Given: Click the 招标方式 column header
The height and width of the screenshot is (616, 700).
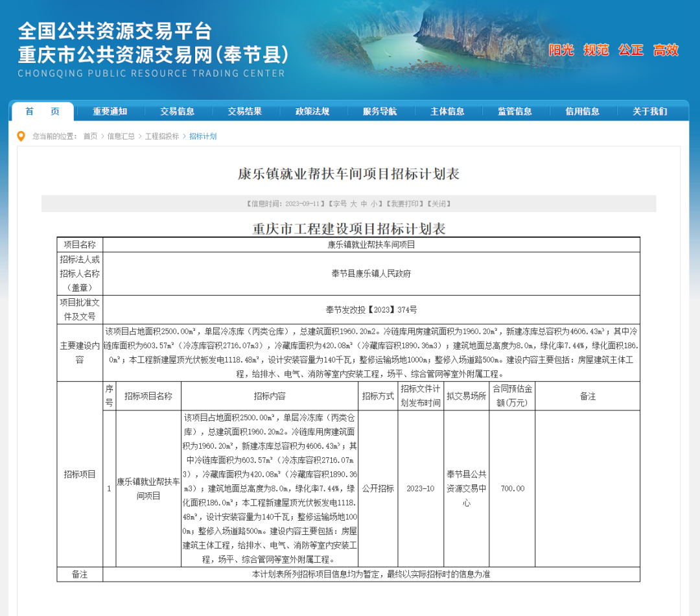Looking at the screenshot, I should click(378, 396).
